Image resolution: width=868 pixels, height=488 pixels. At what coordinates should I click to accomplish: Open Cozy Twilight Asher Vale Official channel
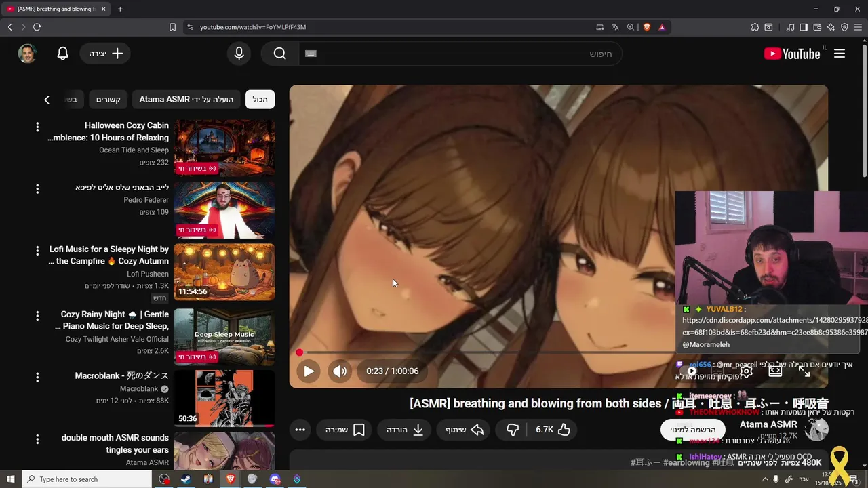(x=117, y=339)
